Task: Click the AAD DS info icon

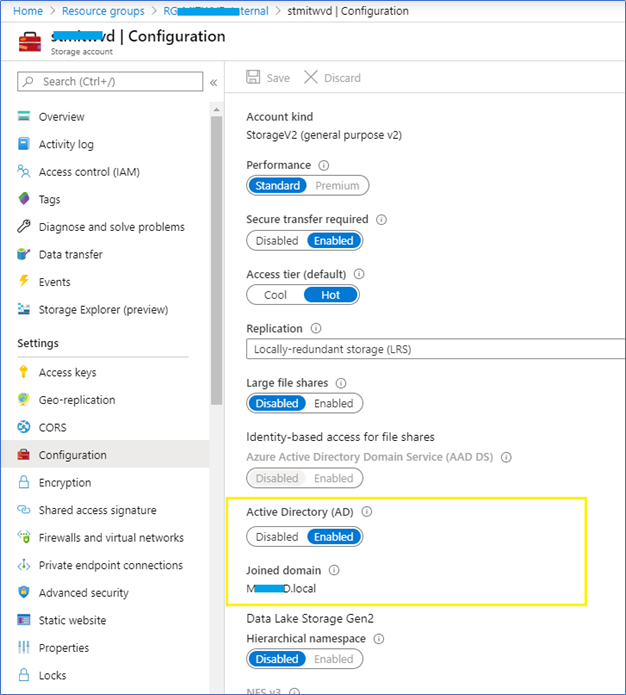Action: [x=506, y=457]
